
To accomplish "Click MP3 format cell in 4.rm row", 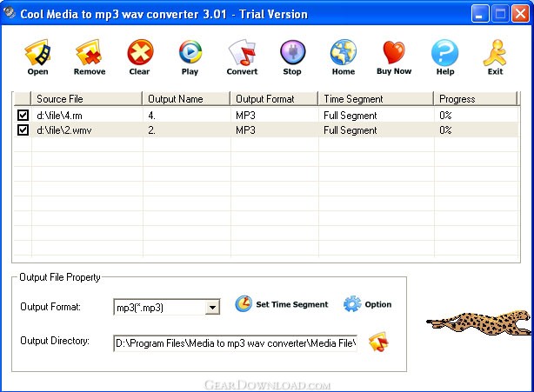I will tap(245, 116).
